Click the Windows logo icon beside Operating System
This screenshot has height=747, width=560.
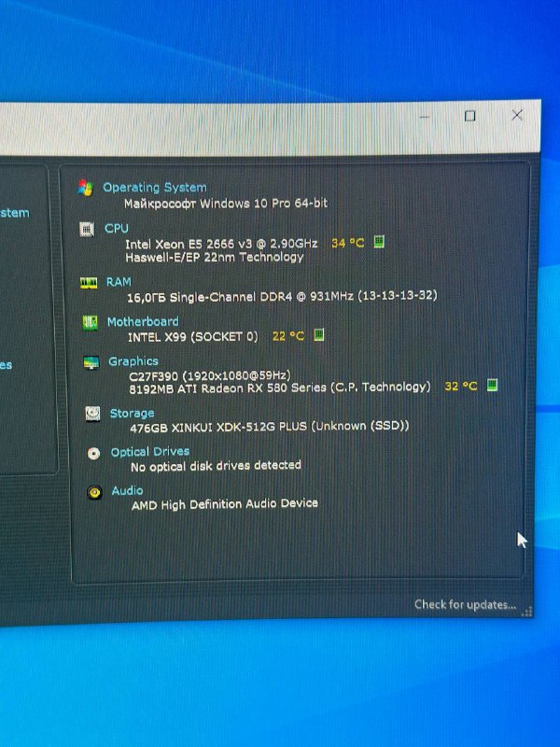[85, 189]
